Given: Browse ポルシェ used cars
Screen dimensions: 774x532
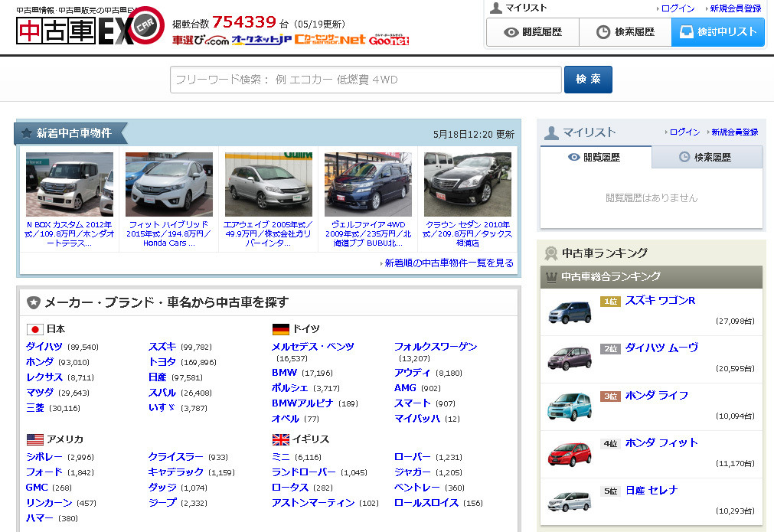Looking at the screenshot, I should click(289, 388).
